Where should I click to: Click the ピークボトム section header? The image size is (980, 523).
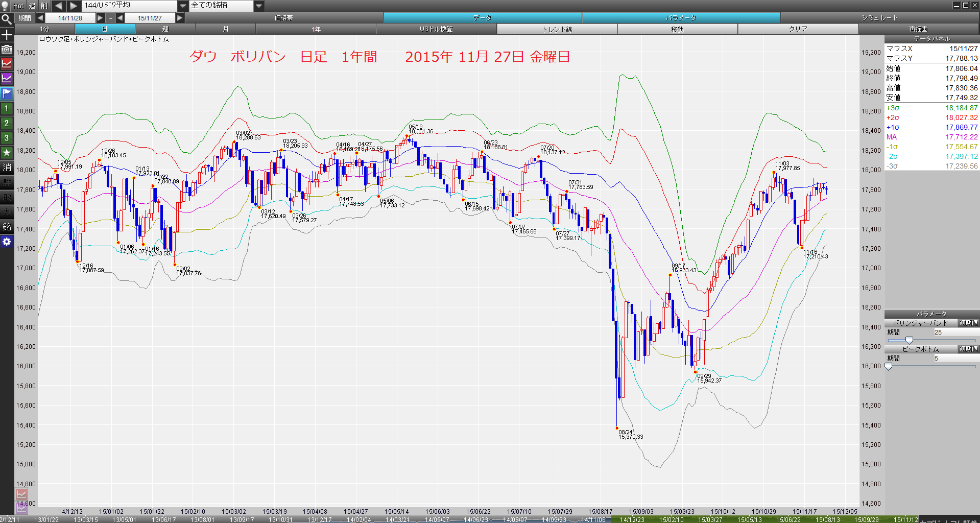920,349
